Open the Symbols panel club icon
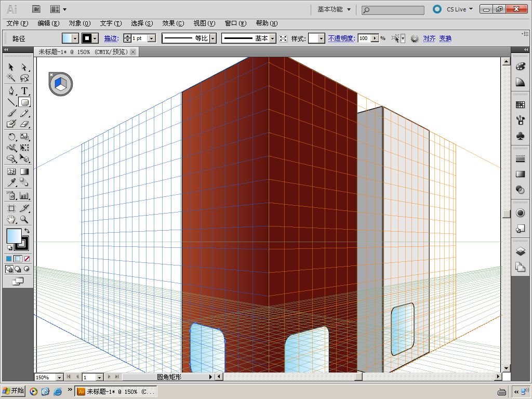 tap(520, 136)
